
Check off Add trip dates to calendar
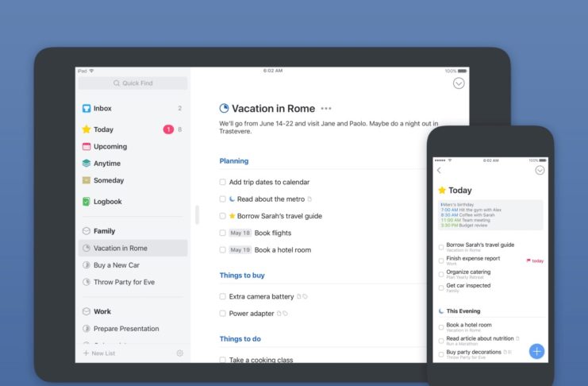(x=222, y=182)
